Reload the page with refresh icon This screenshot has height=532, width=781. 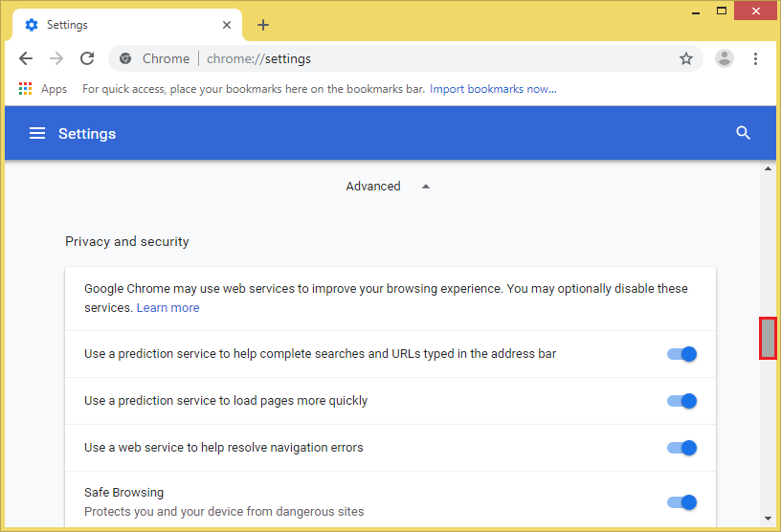point(87,58)
